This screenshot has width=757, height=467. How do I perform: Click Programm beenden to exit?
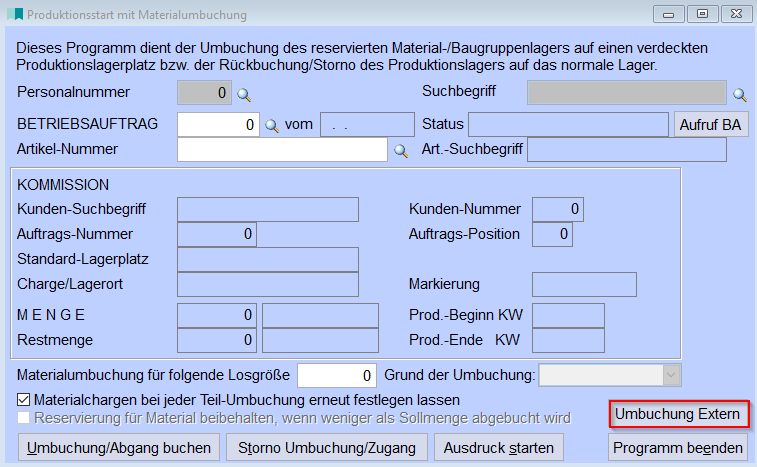click(x=678, y=447)
